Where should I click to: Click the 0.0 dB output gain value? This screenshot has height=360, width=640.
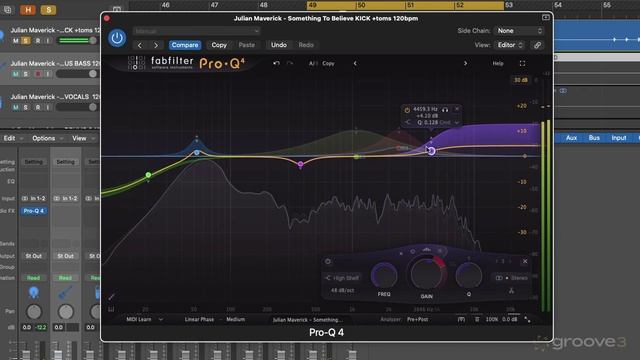[510, 320]
